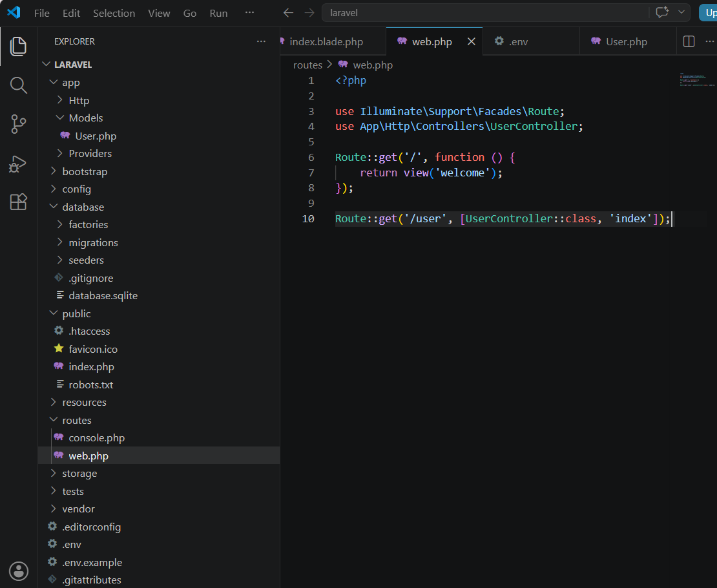Close the web.php tab
This screenshot has height=588, width=717.
[472, 41]
